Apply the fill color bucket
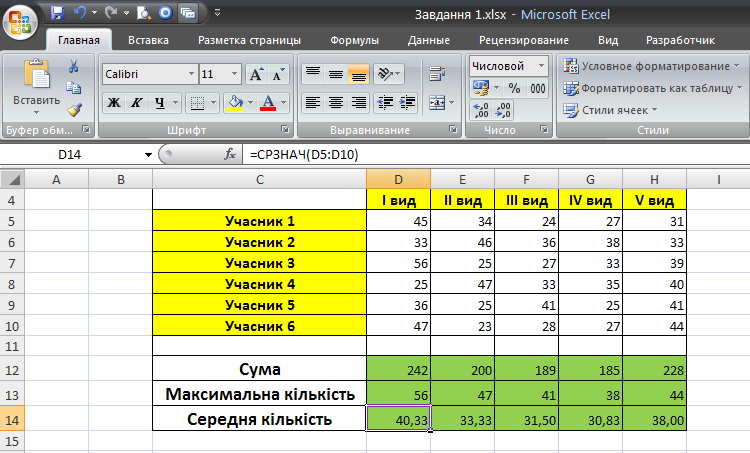 [x=235, y=102]
